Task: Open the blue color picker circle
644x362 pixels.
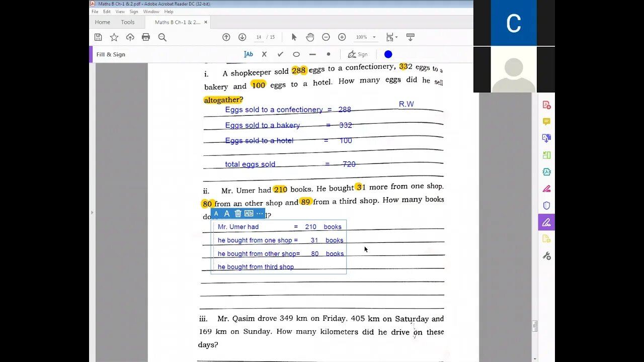Action: click(388, 54)
